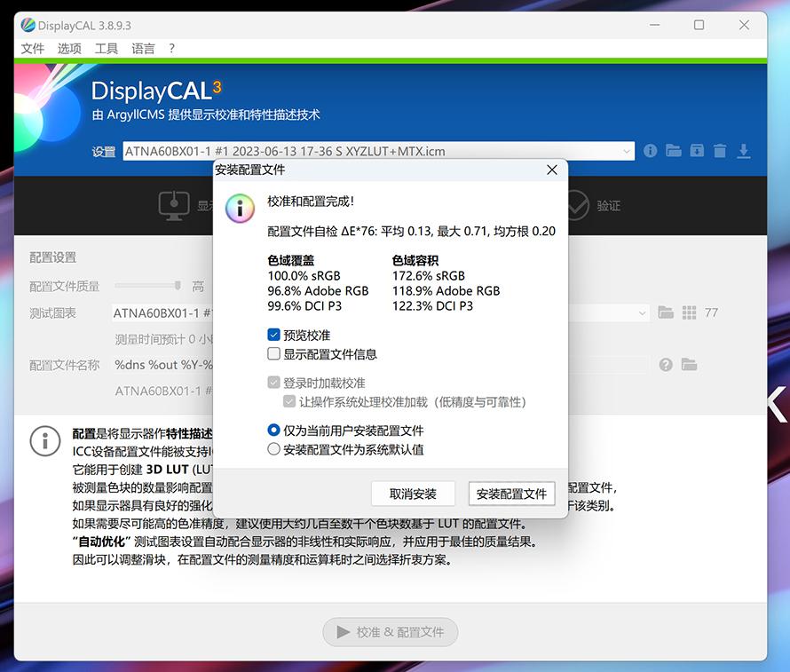Image resolution: width=790 pixels, height=672 pixels.
Task: Click the 色域容积 heading
Action: (415, 260)
